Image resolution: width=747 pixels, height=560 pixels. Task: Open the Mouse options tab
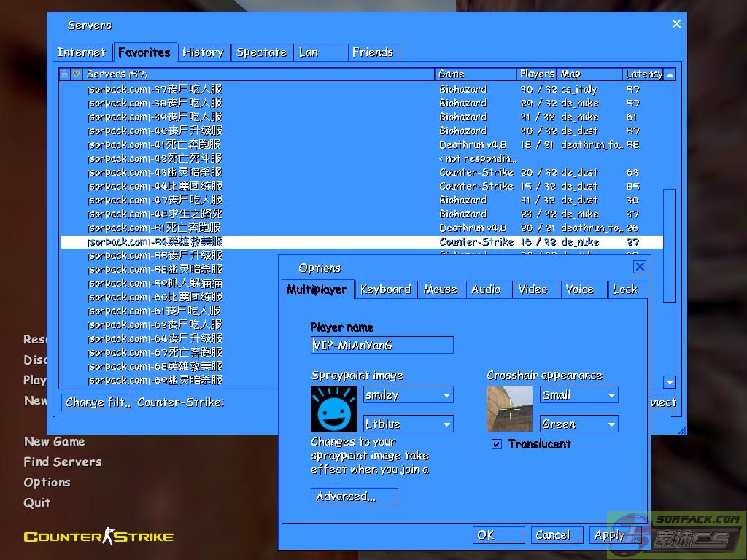tap(441, 289)
